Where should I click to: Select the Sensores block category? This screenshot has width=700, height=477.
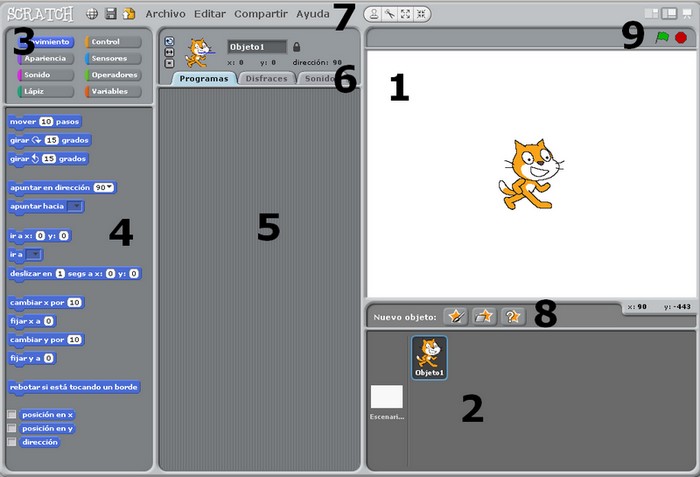coord(113,58)
